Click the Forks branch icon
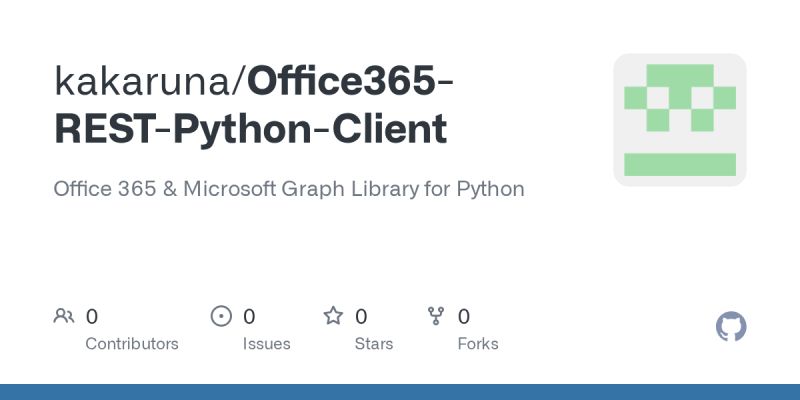This screenshot has height=400, width=800. click(436, 317)
